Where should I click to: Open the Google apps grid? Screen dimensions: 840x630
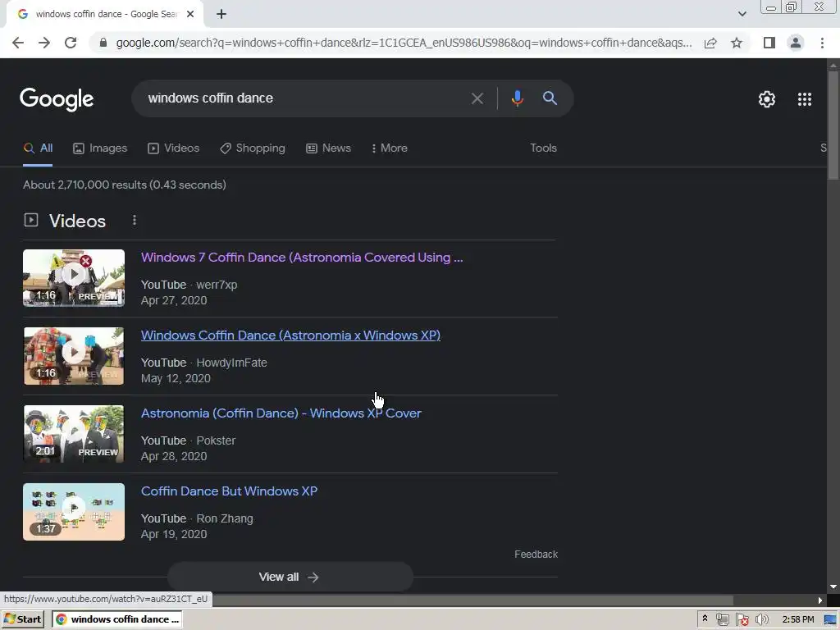point(805,99)
